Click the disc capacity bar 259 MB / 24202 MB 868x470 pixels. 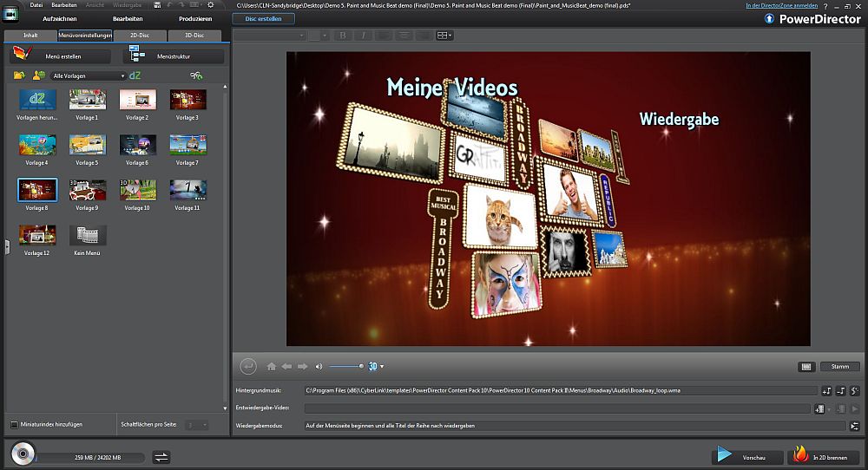(x=92, y=457)
